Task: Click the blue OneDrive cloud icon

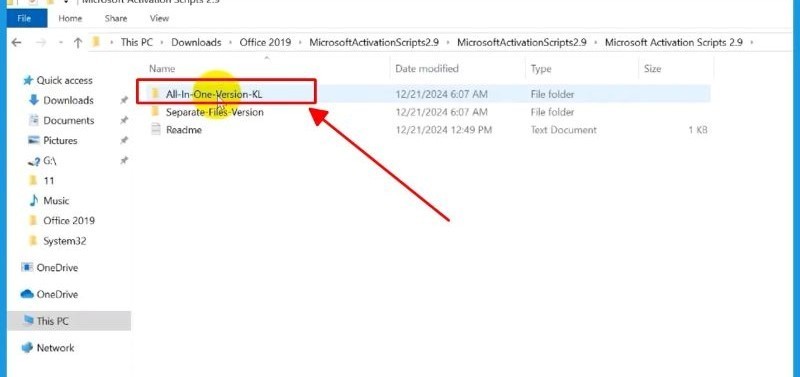Action: [27, 294]
